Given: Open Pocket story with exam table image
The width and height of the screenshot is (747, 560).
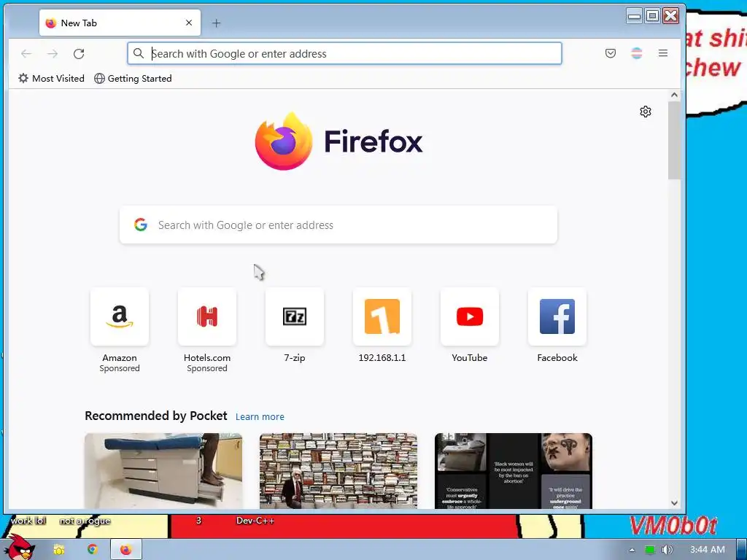Looking at the screenshot, I should point(163,471).
